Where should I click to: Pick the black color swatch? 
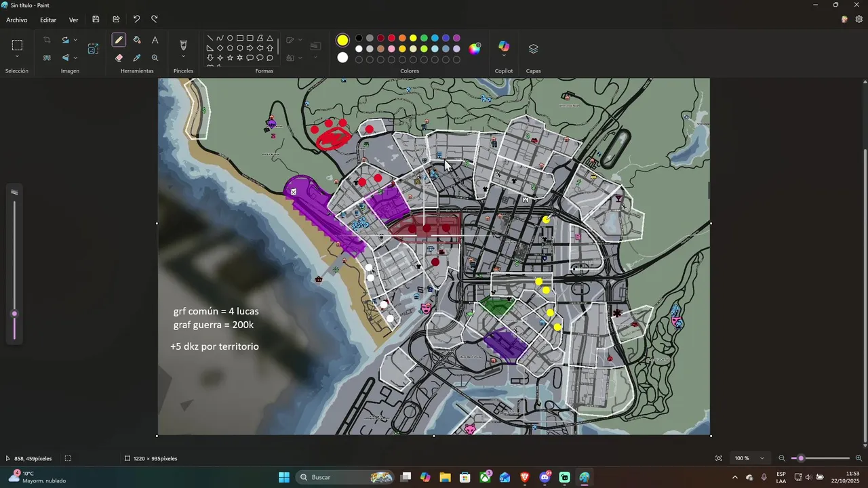[x=359, y=38]
